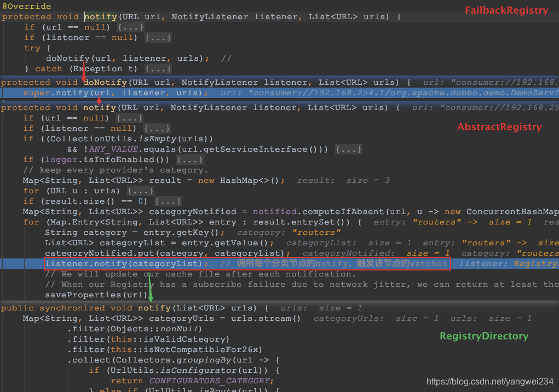The height and width of the screenshot is (392, 559).
Task: Click 'entry.getKey()' call
Action: (x=181, y=232)
